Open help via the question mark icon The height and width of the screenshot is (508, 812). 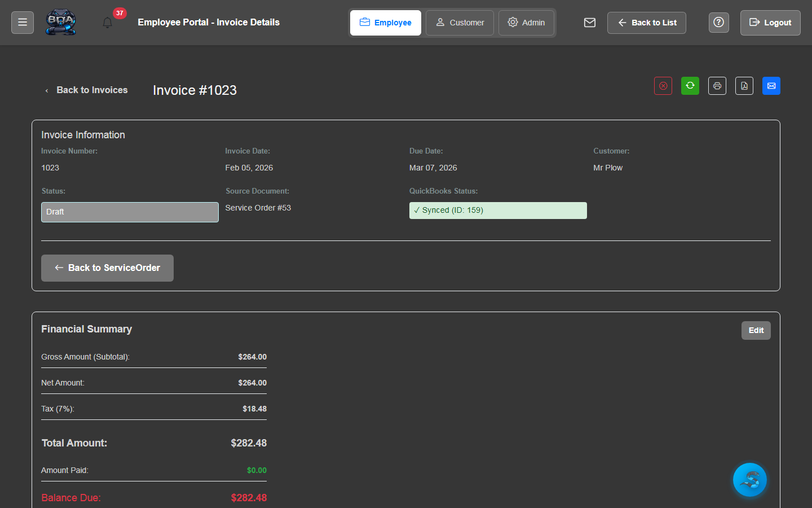coord(718,22)
